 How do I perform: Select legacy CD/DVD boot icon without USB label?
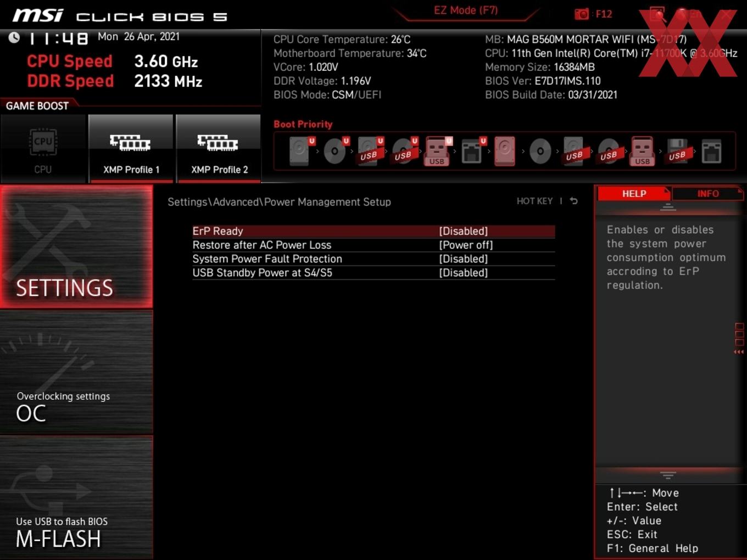pos(540,151)
